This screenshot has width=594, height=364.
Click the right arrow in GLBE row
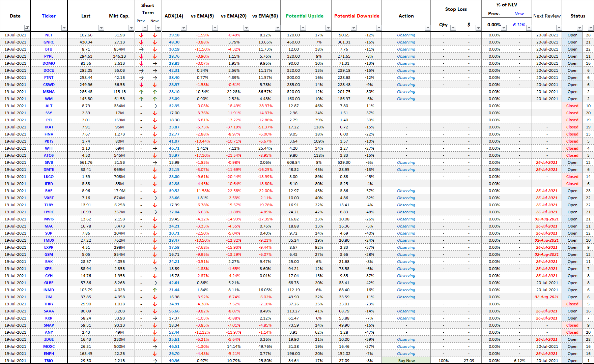pos(155,283)
